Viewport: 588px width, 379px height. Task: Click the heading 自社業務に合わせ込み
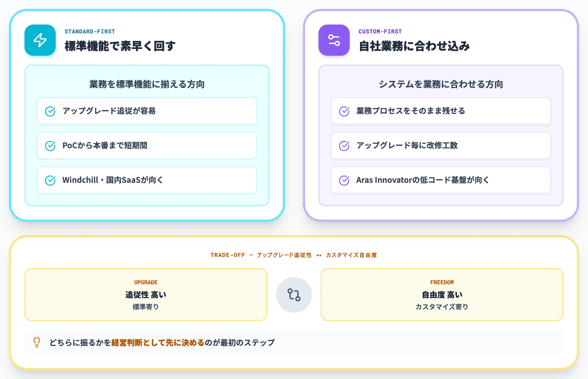[414, 46]
